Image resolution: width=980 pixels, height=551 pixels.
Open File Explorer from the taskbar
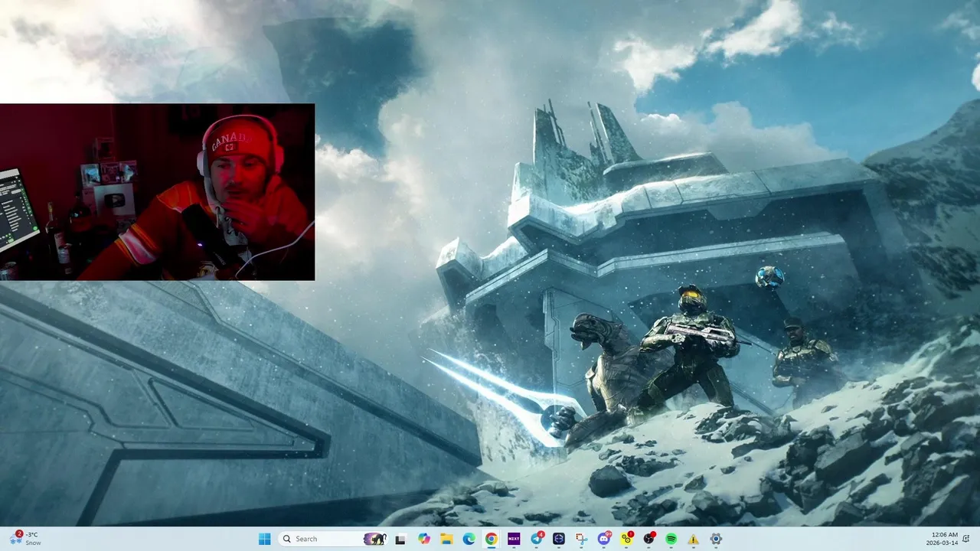(x=446, y=539)
